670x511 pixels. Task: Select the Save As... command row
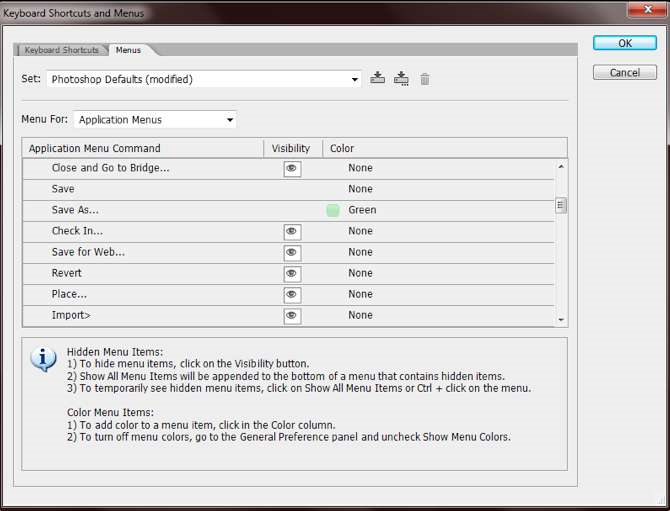coord(288,211)
